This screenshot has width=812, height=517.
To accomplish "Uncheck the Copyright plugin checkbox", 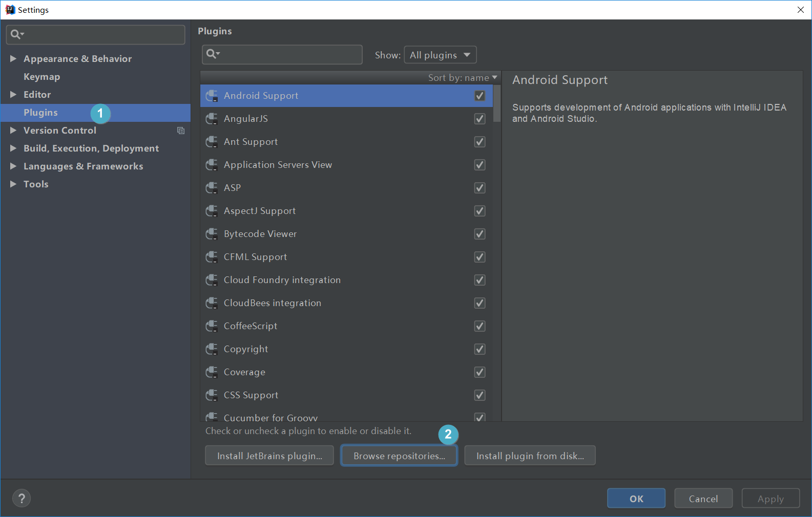I will point(480,349).
